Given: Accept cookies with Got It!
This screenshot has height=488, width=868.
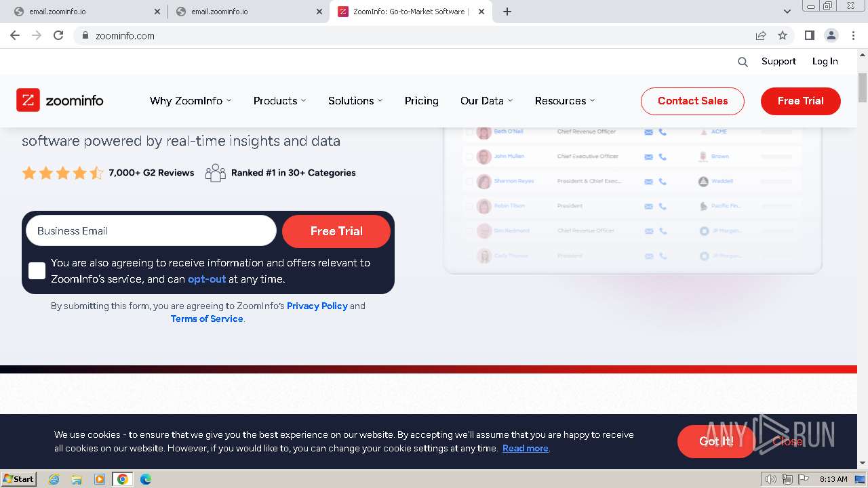Looking at the screenshot, I should point(716,441).
